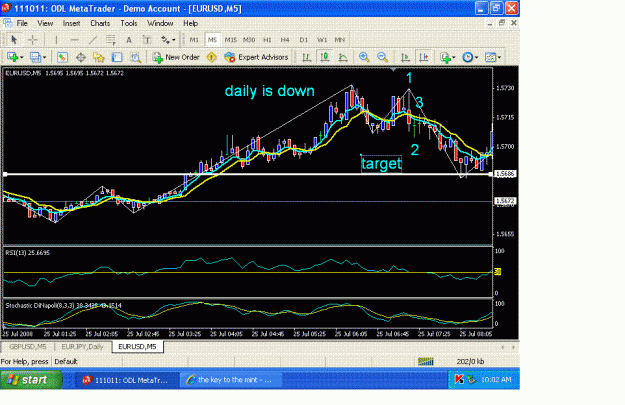
Task: Switch to M30 timeframe
Action: coord(249,39)
